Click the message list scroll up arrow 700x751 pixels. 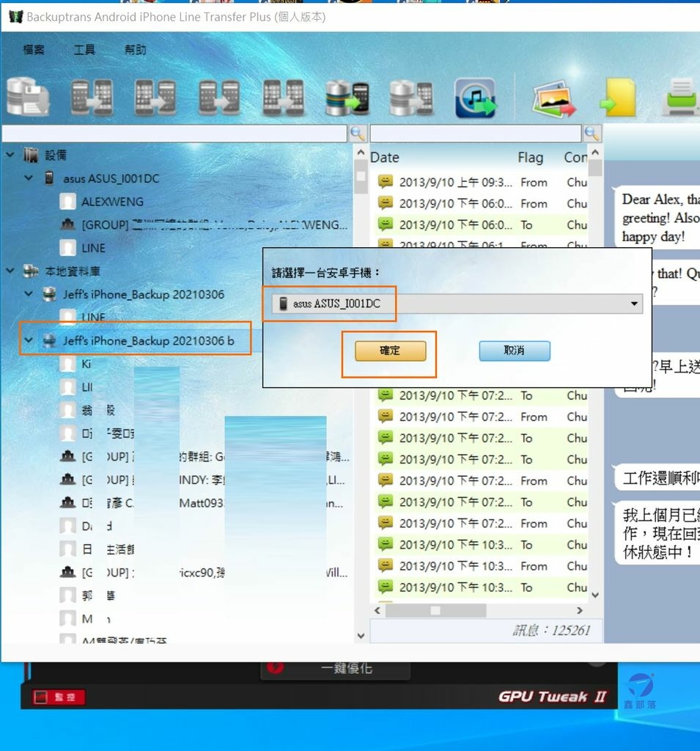click(595, 153)
